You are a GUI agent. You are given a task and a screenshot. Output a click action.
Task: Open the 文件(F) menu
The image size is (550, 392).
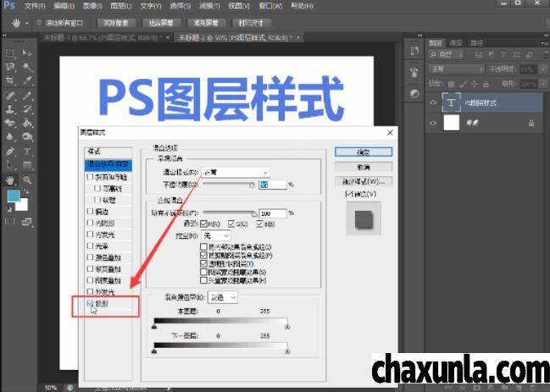(x=35, y=6)
